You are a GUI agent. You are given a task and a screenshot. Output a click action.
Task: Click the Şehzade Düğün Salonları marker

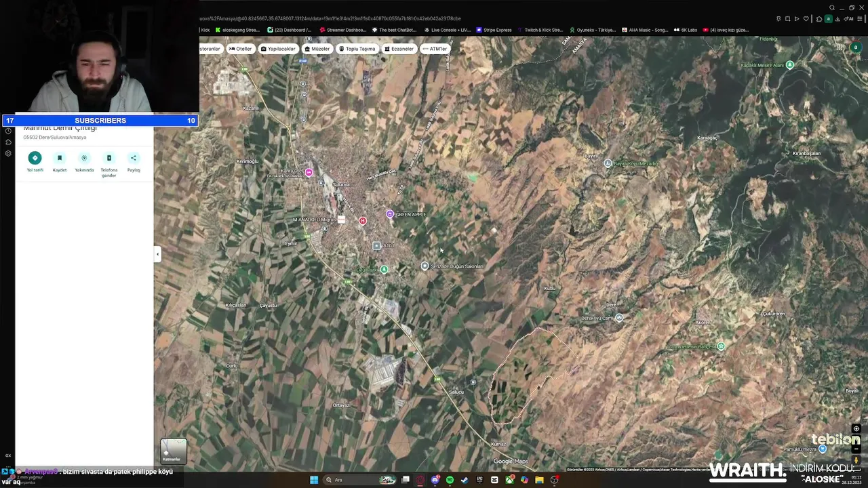tap(425, 266)
